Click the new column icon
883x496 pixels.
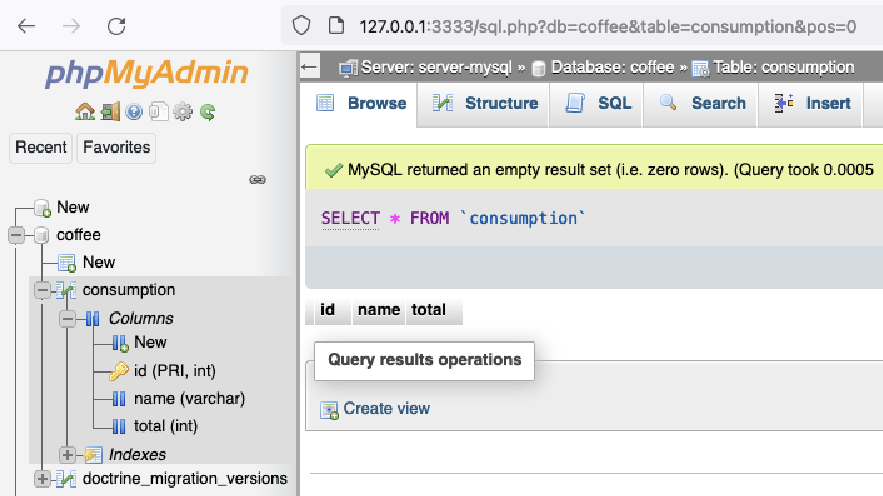click(x=120, y=343)
